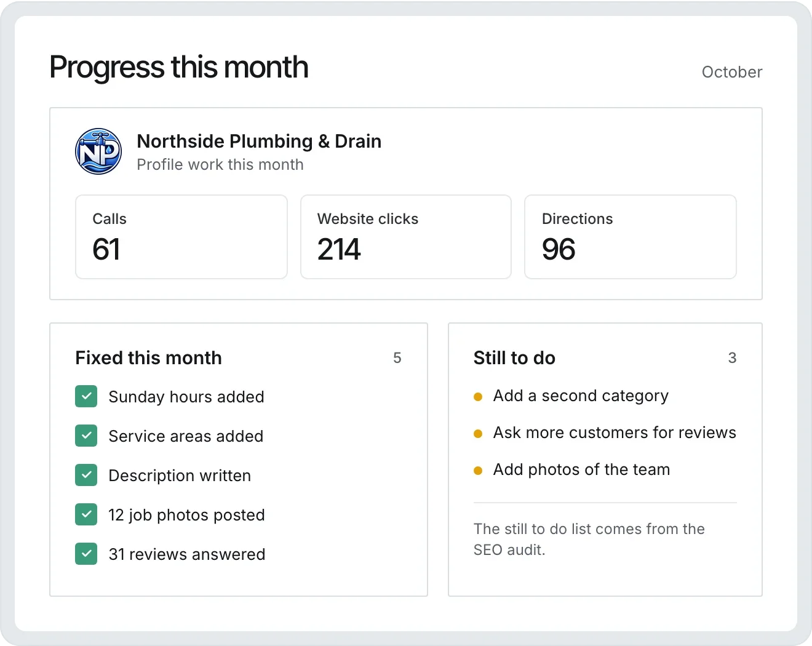Screen dimensions: 812x646
Task: Open the Directions stat card
Action: click(x=631, y=237)
